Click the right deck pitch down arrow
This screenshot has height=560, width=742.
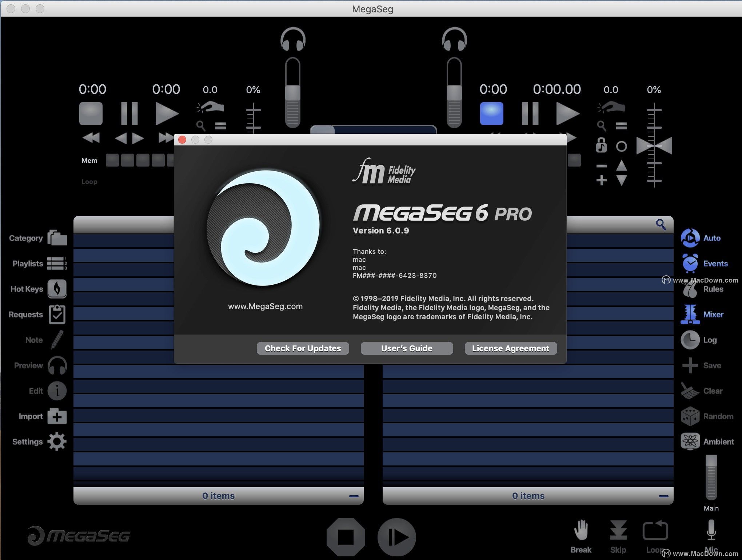pos(622,180)
